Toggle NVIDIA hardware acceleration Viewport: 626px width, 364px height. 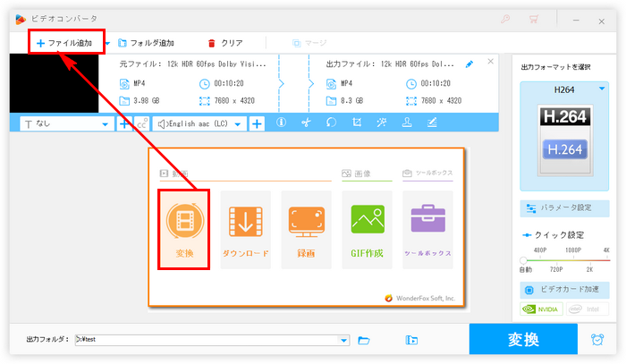pyautogui.click(x=539, y=310)
